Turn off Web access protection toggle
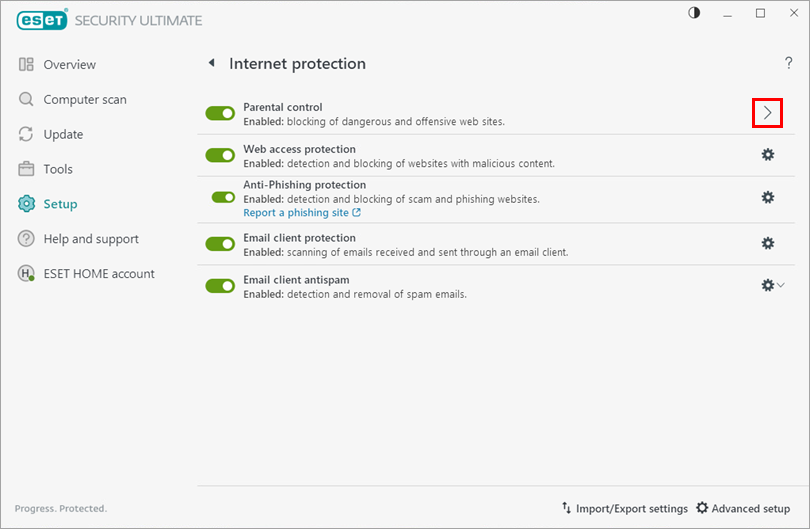Viewport: 810px width, 529px height. pyautogui.click(x=220, y=155)
